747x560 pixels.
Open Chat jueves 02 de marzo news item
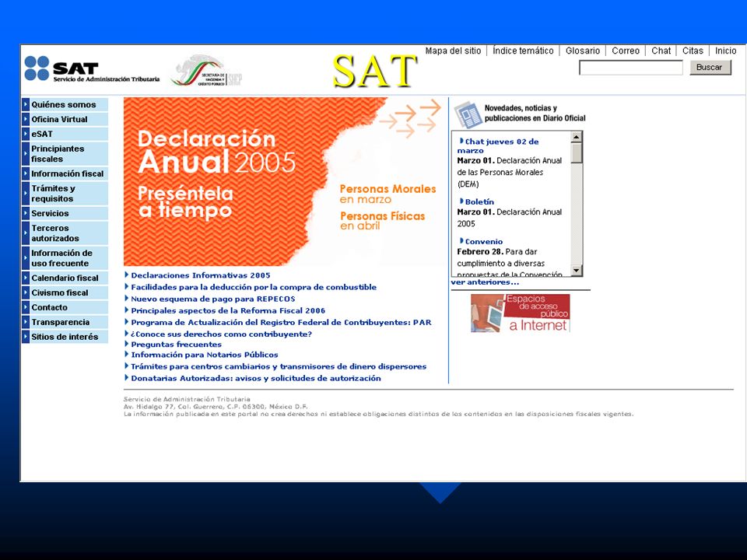click(x=498, y=145)
